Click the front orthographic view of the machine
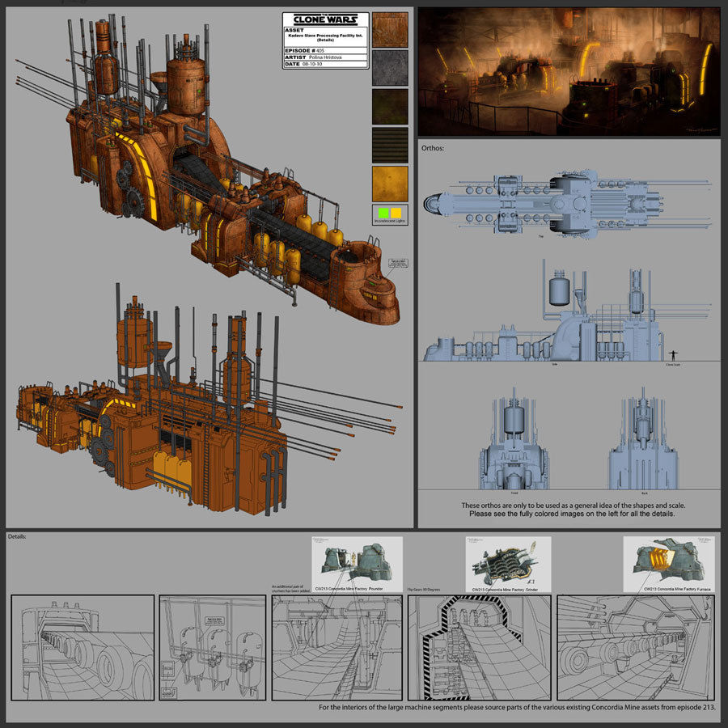Viewport: 728px width, 728px height. click(514, 438)
